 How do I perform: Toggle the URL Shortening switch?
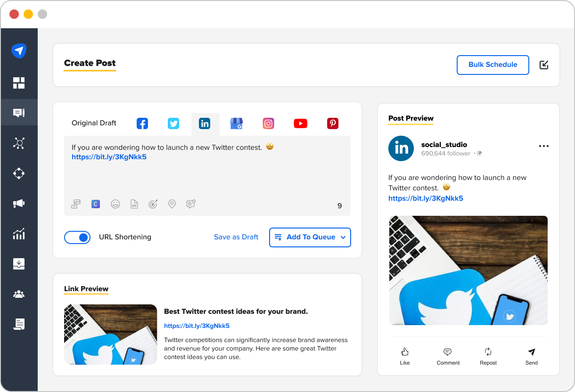click(x=77, y=237)
